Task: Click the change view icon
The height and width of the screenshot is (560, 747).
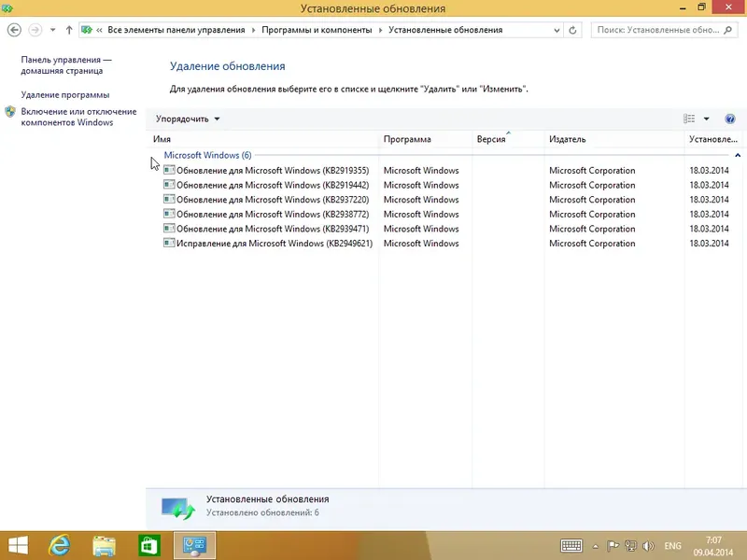Action: coord(689,119)
